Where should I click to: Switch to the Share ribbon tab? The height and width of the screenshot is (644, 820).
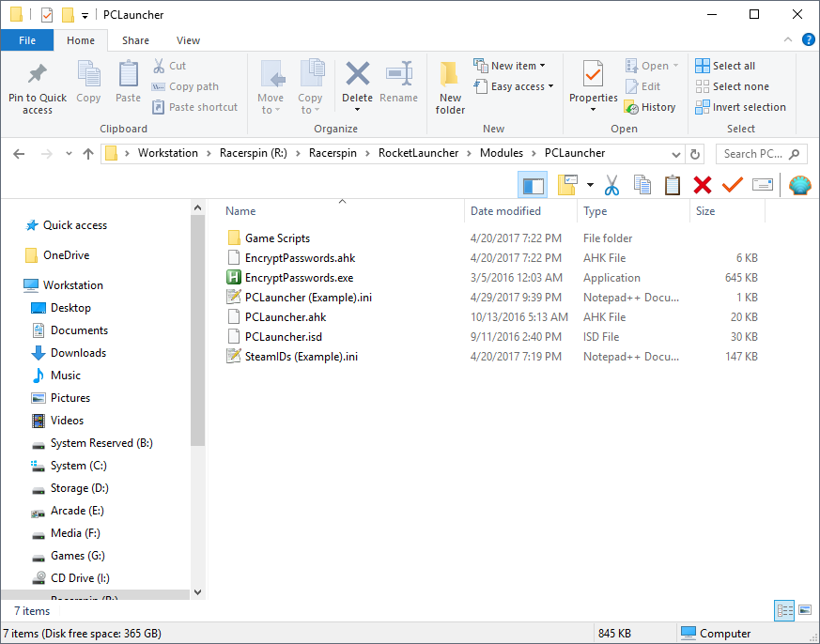135,40
